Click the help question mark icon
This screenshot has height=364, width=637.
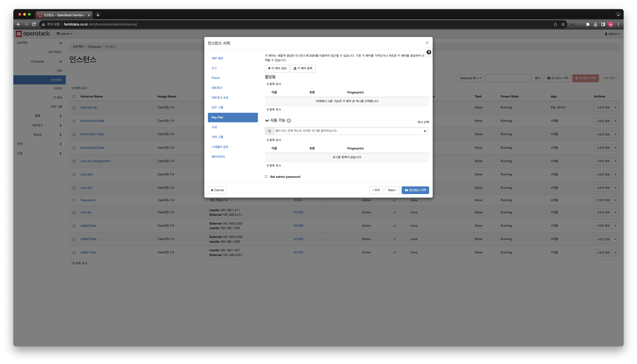tap(428, 52)
